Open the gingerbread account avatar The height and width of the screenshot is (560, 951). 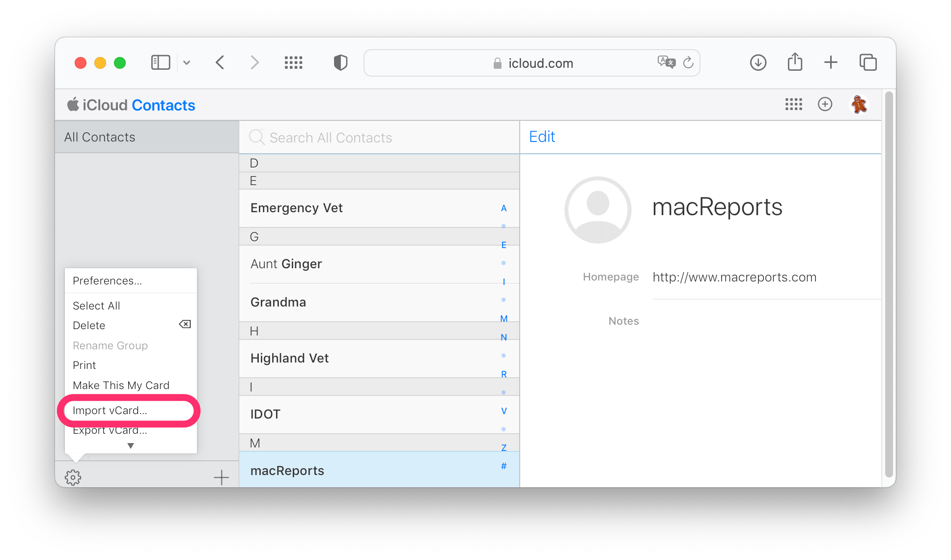pos(859,104)
